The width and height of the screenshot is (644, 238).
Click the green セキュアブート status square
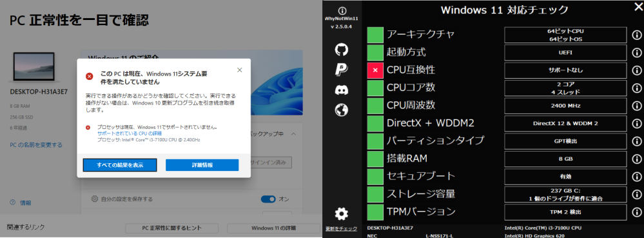click(x=375, y=176)
